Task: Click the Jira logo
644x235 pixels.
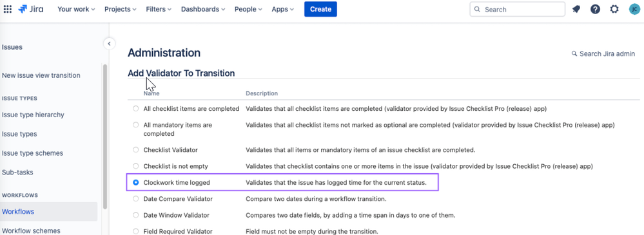Action: click(31, 9)
